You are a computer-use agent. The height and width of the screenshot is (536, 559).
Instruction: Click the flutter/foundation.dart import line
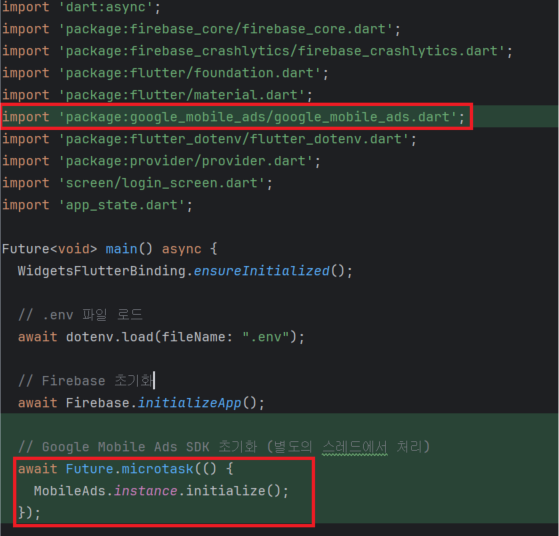[165, 73]
